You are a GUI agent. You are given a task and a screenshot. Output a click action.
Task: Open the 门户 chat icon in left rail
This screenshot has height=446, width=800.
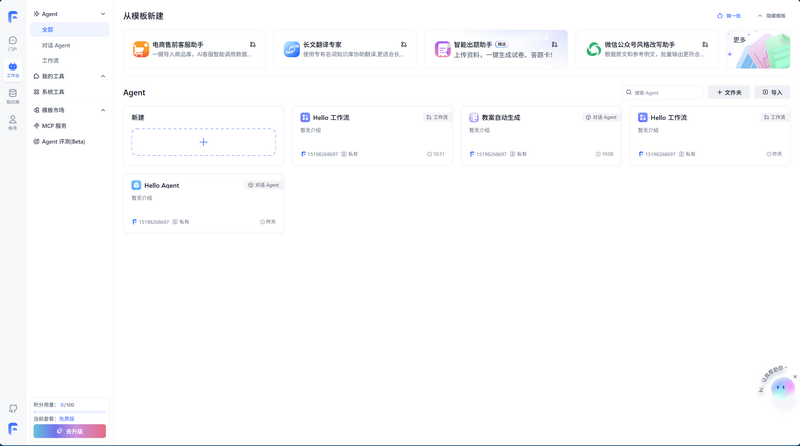pos(13,42)
